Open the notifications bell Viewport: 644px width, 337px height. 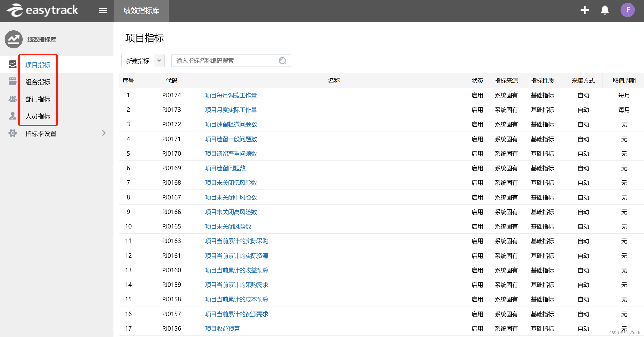pos(605,10)
